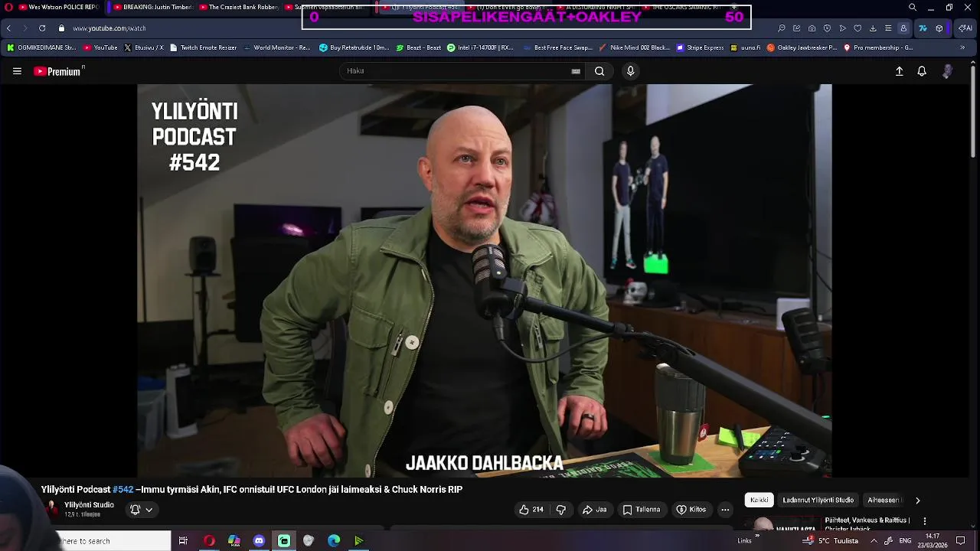Open the YouTube create upload icon
This screenshot has width=980, height=551.
pyautogui.click(x=900, y=71)
